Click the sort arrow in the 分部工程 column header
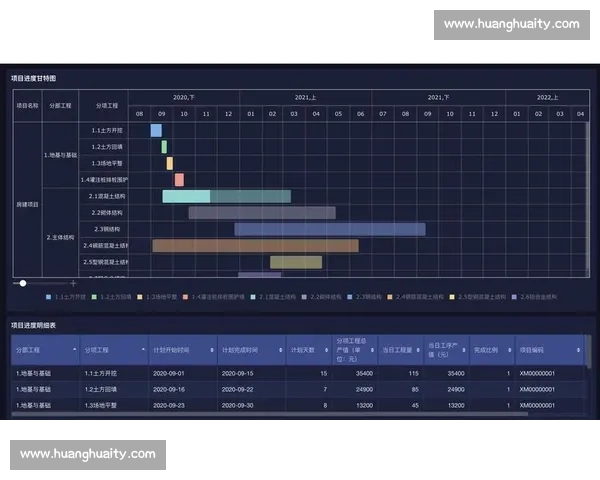Viewport: 600px width, 480px height. (x=75, y=350)
